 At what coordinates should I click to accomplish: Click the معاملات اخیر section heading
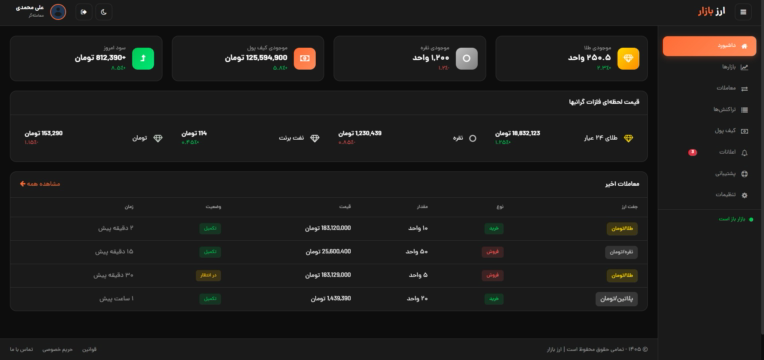coord(622,184)
